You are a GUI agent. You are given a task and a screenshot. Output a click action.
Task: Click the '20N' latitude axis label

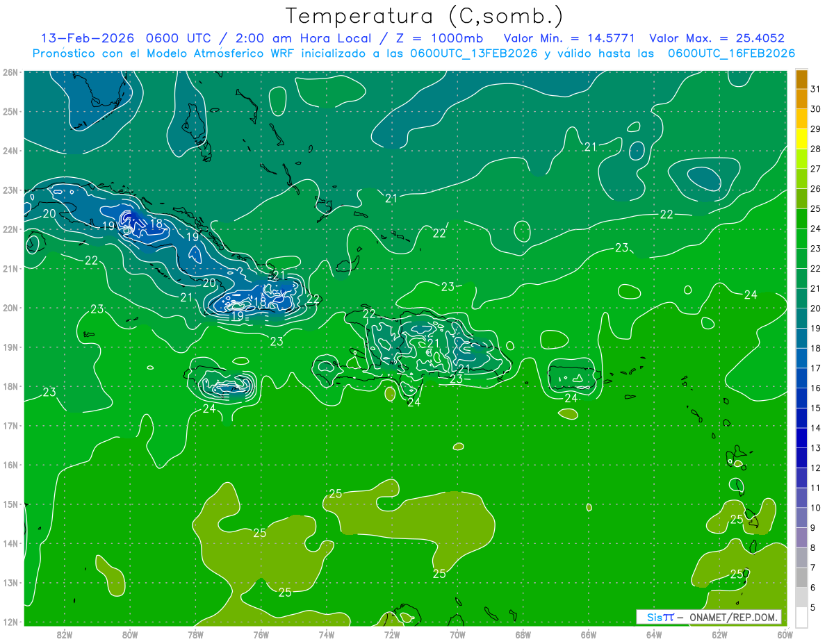click(10, 308)
